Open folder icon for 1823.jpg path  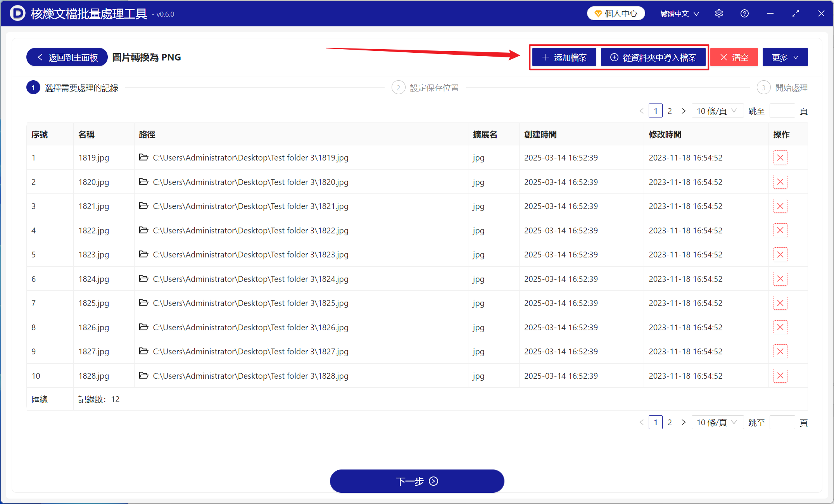coord(143,254)
